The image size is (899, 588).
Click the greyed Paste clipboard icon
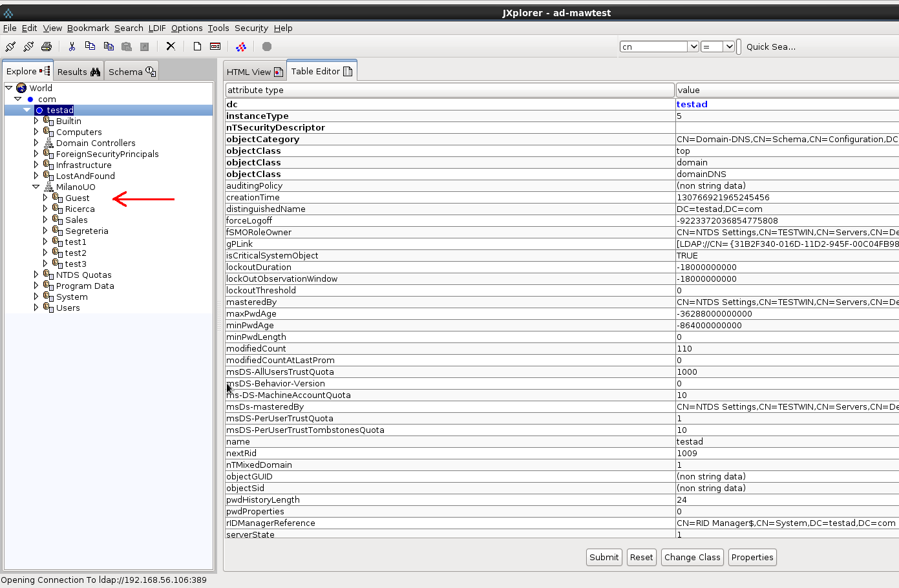tap(127, 47)
